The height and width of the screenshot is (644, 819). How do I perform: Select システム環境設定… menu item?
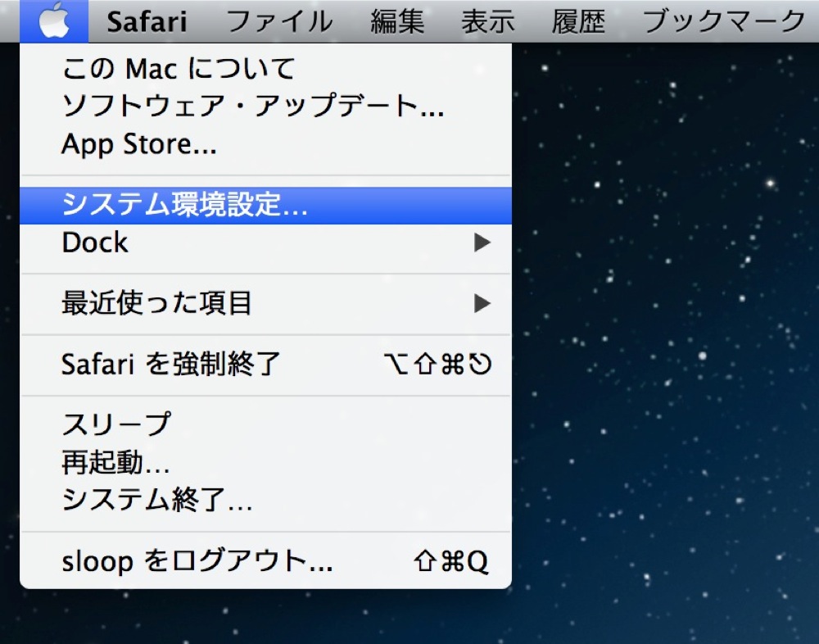[x=265, y=206]
